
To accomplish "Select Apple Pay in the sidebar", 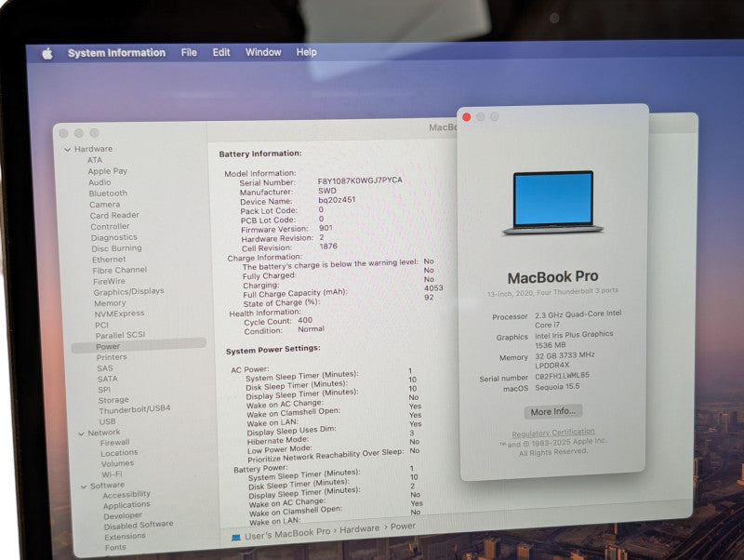I will click(x=108, y=171).
